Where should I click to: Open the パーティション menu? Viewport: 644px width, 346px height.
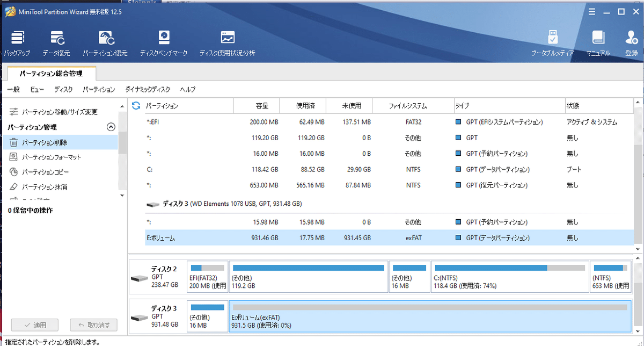tap(99, 90)
